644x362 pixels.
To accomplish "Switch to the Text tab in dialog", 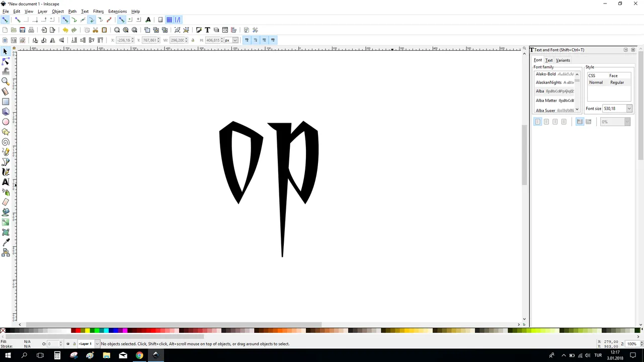I will coord(549,60).
